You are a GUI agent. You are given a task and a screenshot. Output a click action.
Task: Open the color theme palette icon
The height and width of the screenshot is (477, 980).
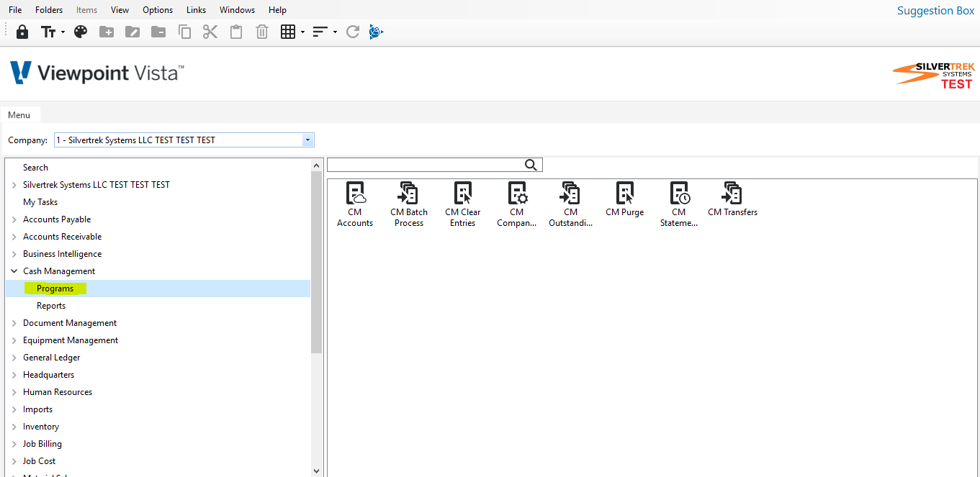click(81, 32)
